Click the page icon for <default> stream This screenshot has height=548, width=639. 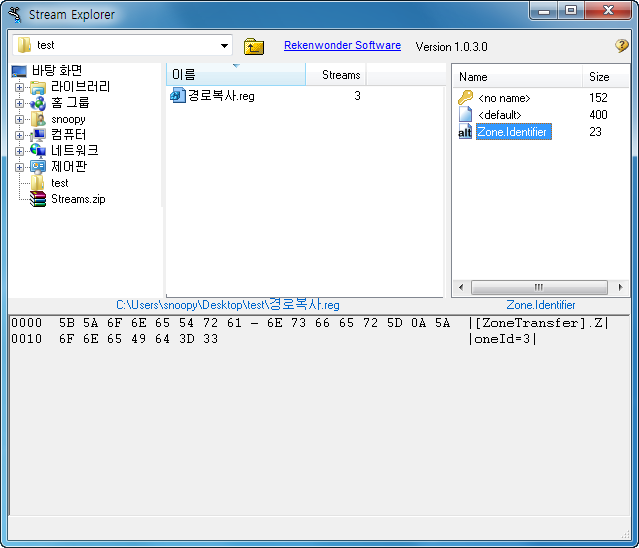(465, 114)
